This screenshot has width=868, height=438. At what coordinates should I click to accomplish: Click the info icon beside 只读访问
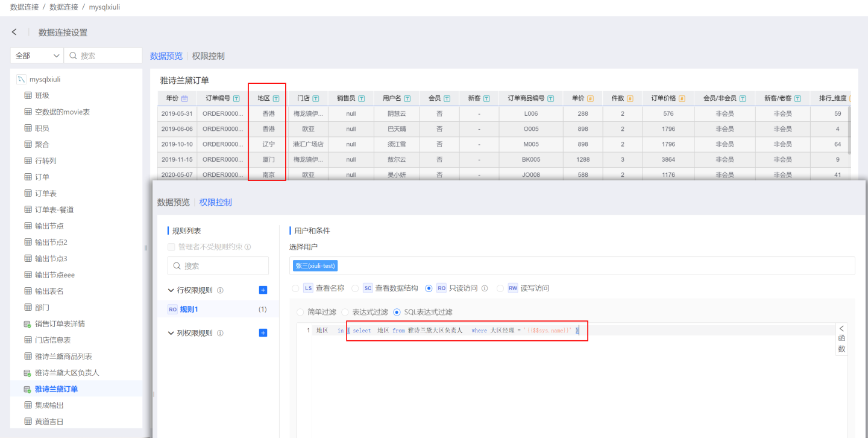[485, 288]
